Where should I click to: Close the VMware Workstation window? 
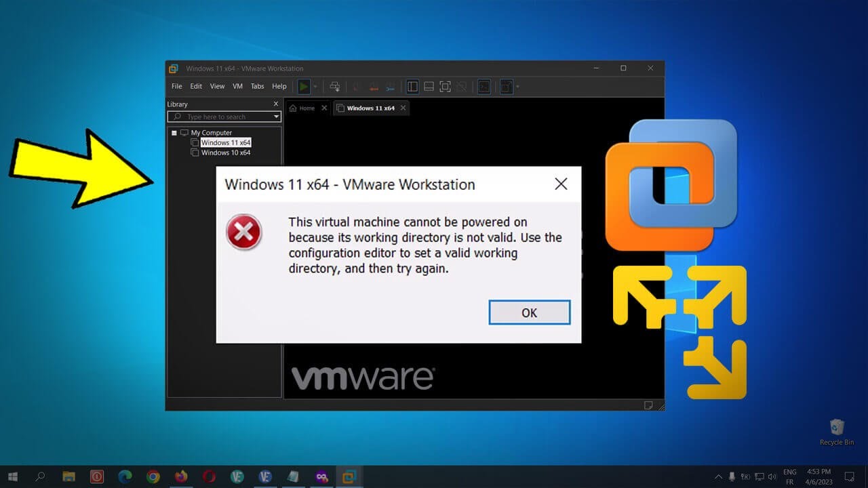coord(650,68)
